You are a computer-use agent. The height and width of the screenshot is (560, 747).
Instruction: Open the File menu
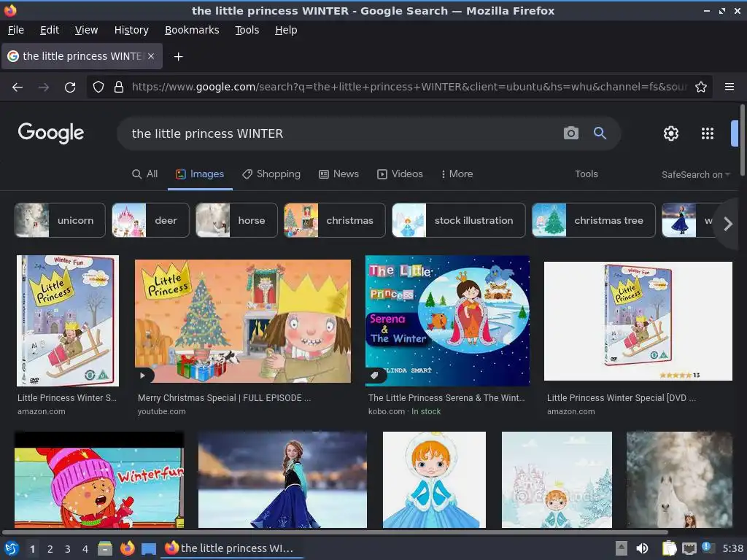[x=16, y=30]
